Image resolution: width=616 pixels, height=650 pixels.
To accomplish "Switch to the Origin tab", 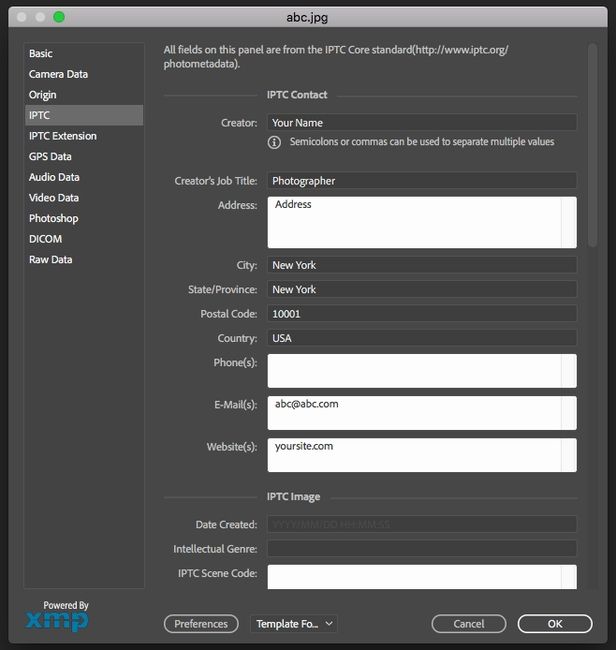I will [x=43, y=95].
